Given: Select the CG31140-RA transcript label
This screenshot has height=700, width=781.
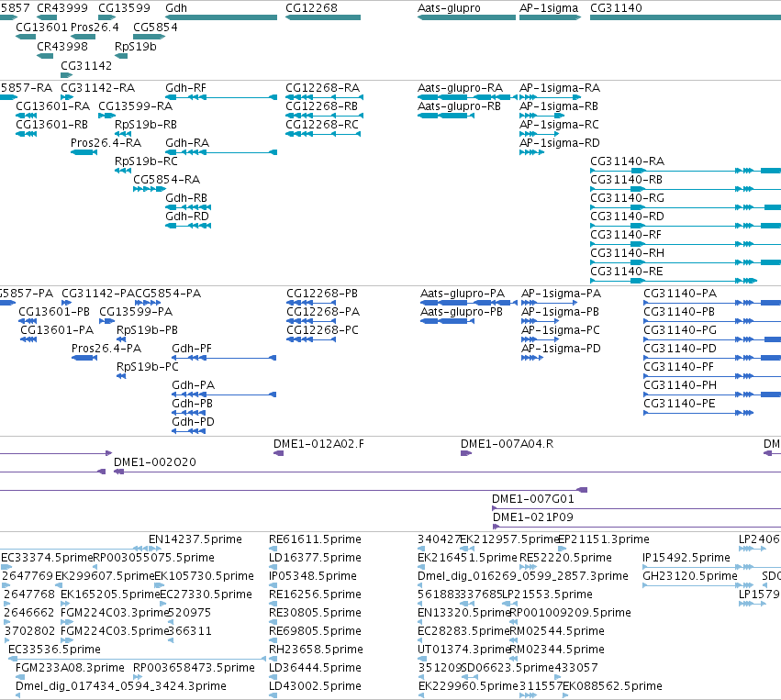Looking at the screenshot, I should (627, 161).
